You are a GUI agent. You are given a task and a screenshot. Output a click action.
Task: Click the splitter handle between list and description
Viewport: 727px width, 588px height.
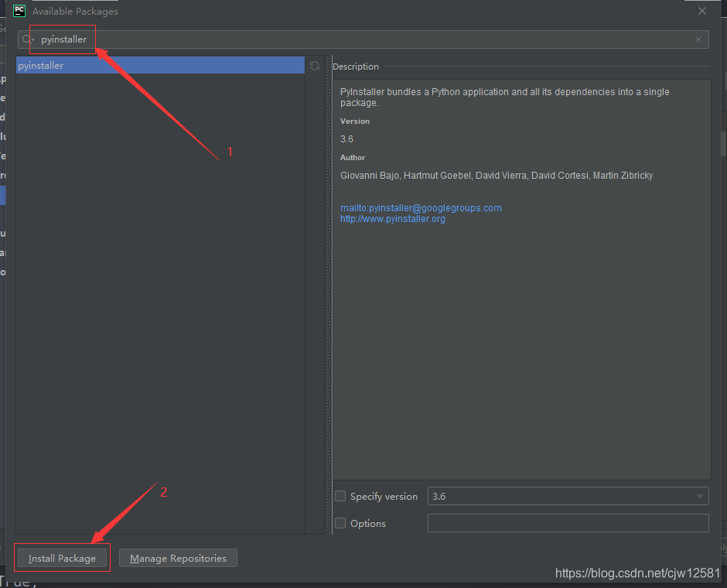[329, 295]
